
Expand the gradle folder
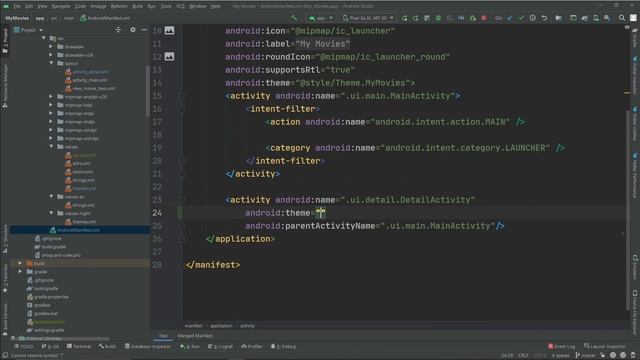(x=20, y=271)
